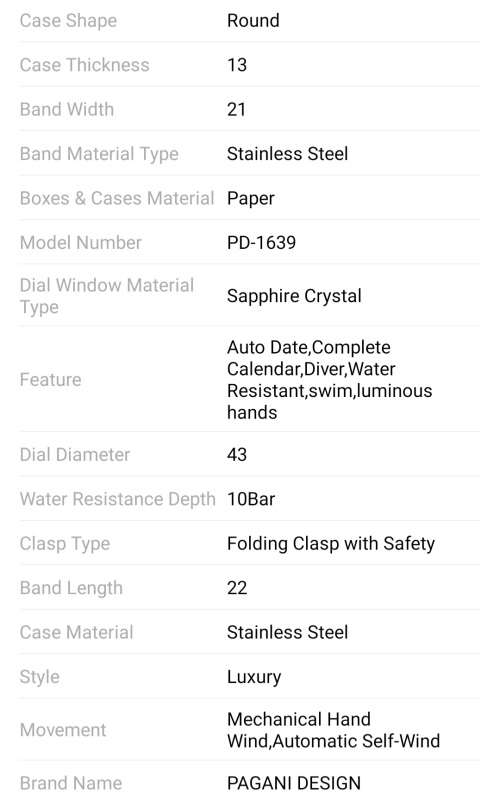
Task: Select the Case Shape label
Action: [68, 21]
